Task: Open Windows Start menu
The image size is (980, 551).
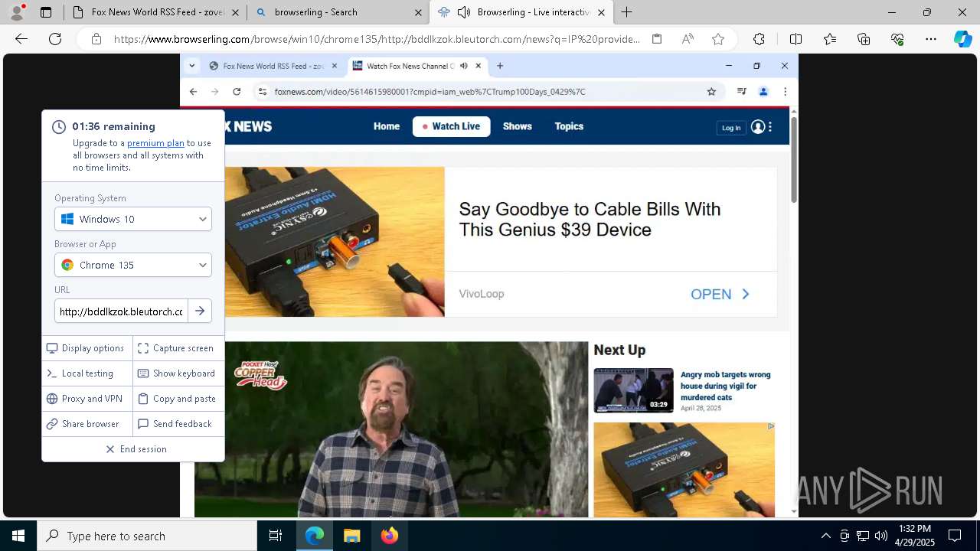Action: (x=18, y=536)
